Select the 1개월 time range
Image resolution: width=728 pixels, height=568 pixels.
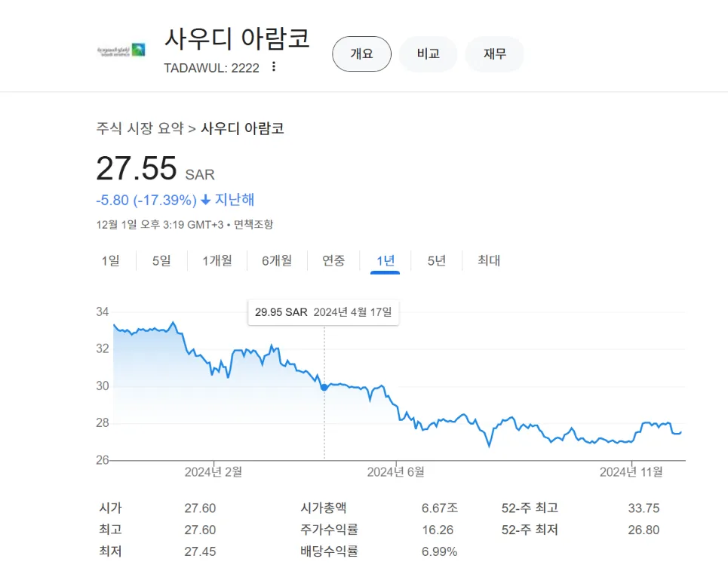click(x=217, y=260)
